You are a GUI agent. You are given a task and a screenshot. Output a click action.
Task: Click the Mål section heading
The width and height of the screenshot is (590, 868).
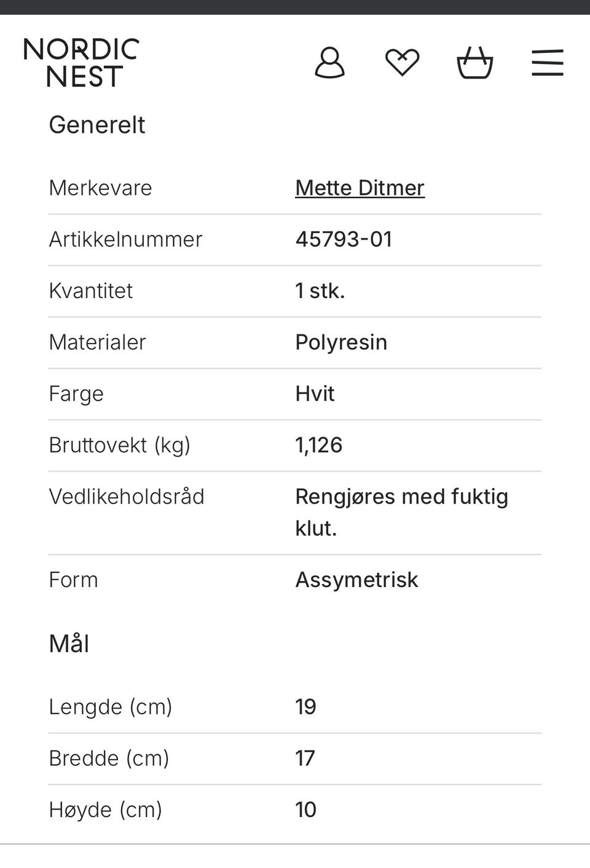(69, 644)
